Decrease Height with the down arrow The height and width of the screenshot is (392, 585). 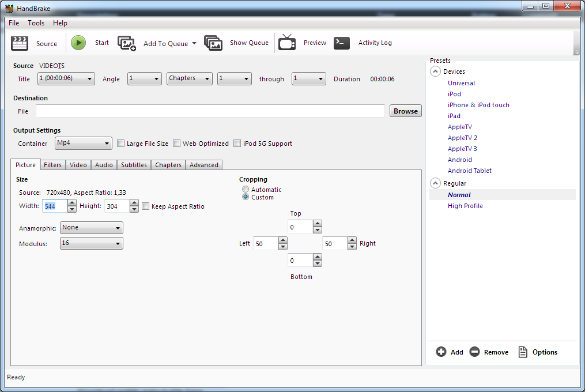pos(134,209)
